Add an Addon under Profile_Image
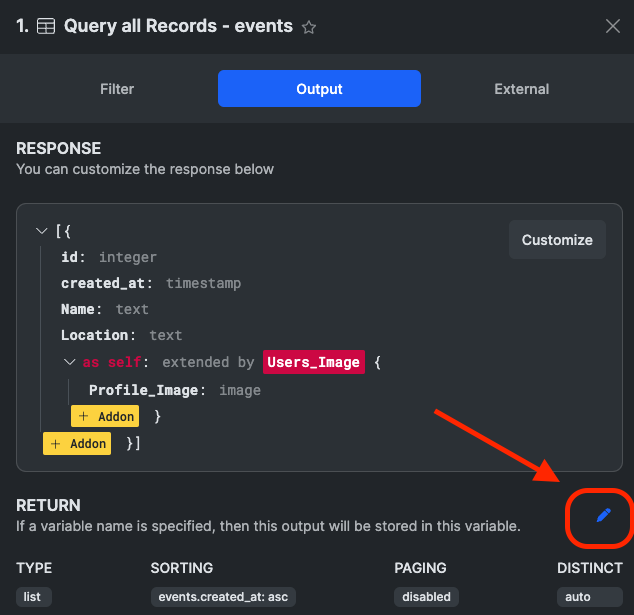 pyautogui.click(x=105, y=416)
